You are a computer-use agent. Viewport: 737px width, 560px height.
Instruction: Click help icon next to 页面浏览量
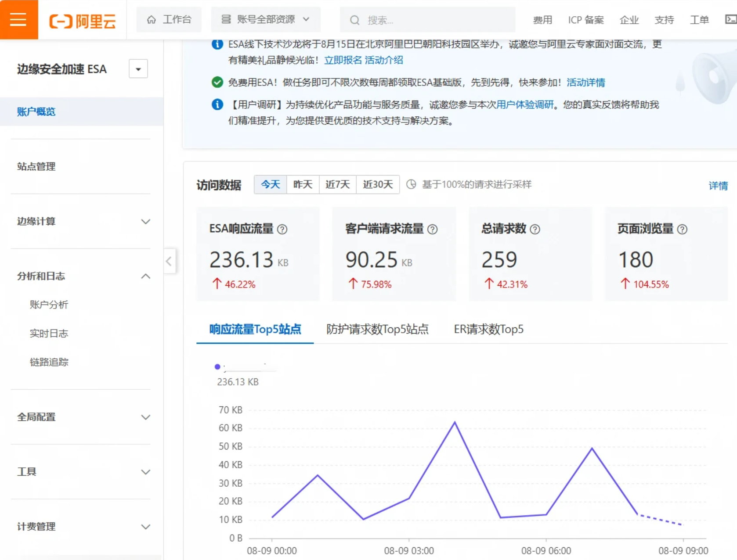point(682,229)
